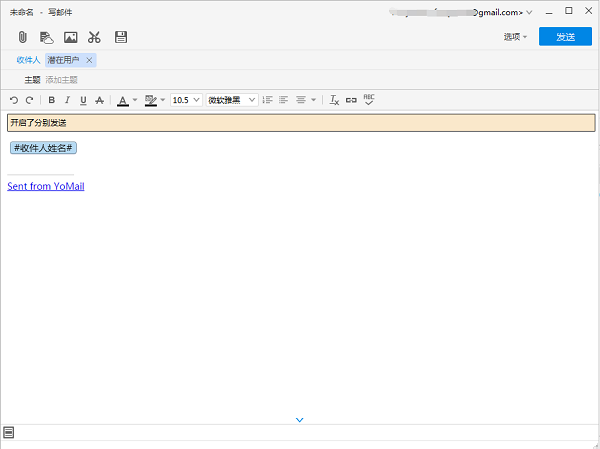Open the Sent from YoMail link
Screen dimensions: 600x449
click(x=45, y=186)
